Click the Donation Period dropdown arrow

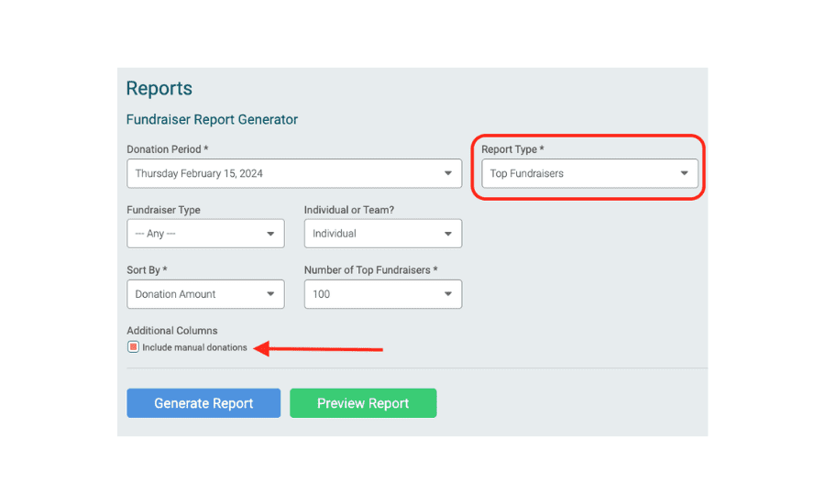click(447, 173)
